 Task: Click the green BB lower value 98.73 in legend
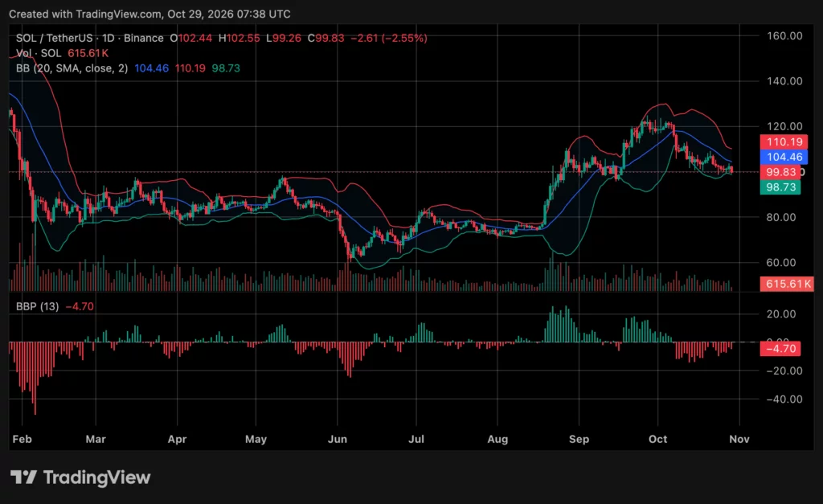(x=226, y=68)
